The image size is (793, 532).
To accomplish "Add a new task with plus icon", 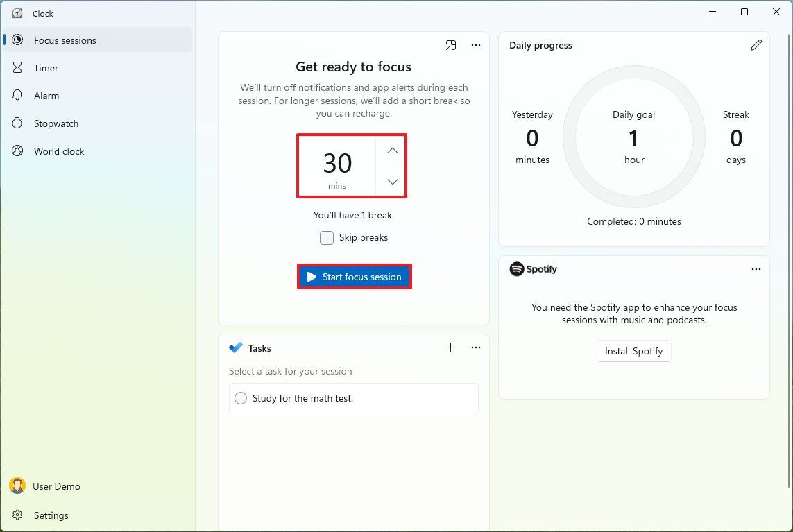I will pyautogui.click(x=450, y=347).
